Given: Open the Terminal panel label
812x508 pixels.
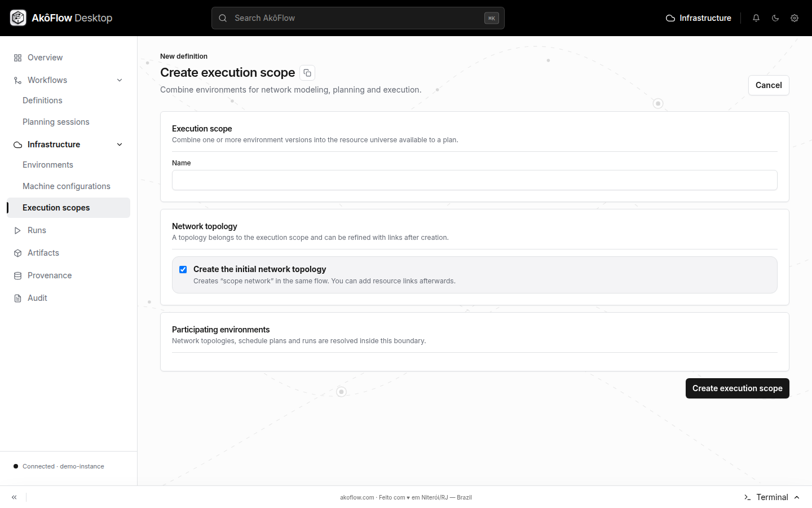Looking at the screenshot, I should tap(772, 497).
